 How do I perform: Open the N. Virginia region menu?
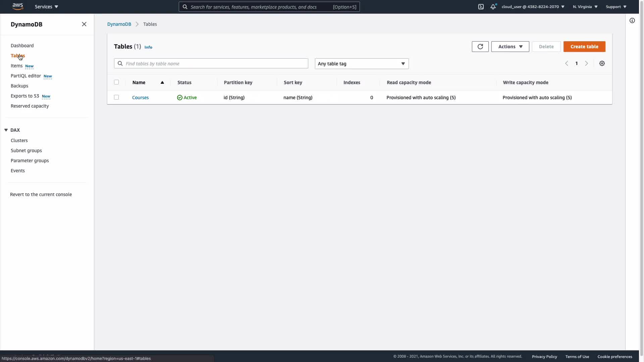[x=585, y=7]
